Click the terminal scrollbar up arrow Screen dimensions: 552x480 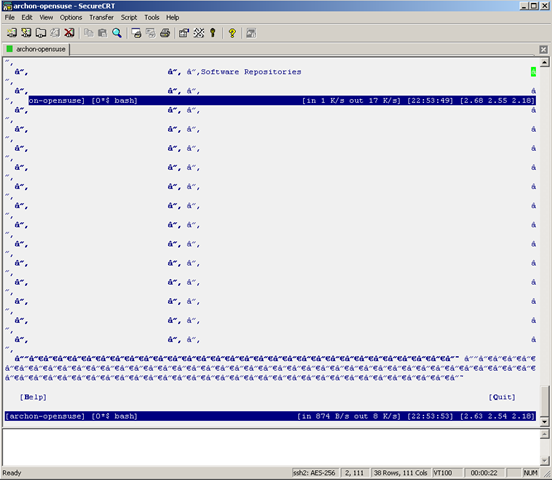point(544,63)
